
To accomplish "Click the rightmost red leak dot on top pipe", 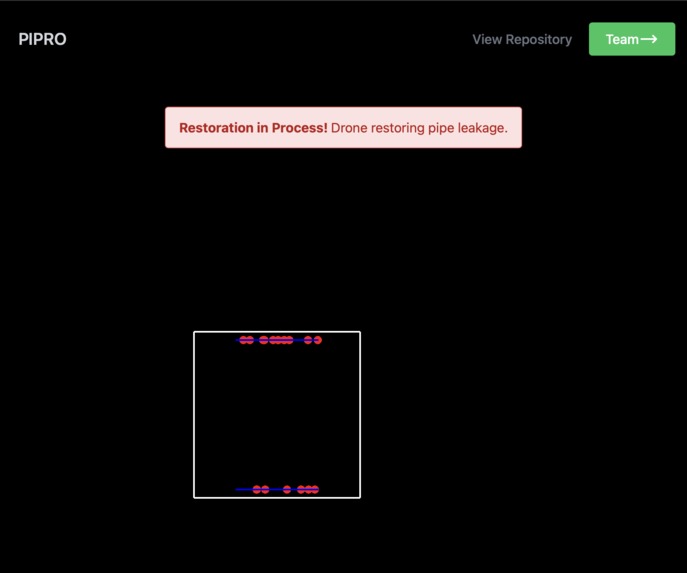I will 318,340.
